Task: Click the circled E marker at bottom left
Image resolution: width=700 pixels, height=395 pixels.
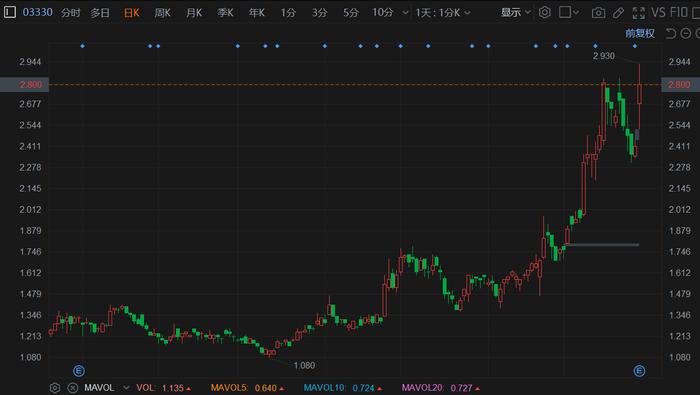Action: pyautogui.click(x=79, y=370)
